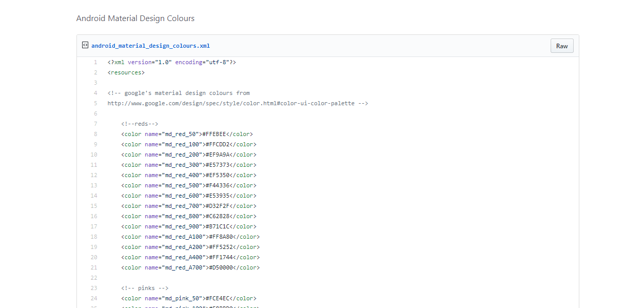
Task: Click the xml version declaration line
Action: click(x=172, y=62)
